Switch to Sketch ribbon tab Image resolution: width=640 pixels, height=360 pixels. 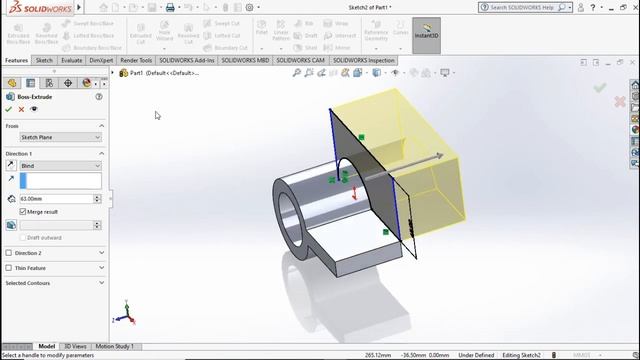[x=44, y=60]
